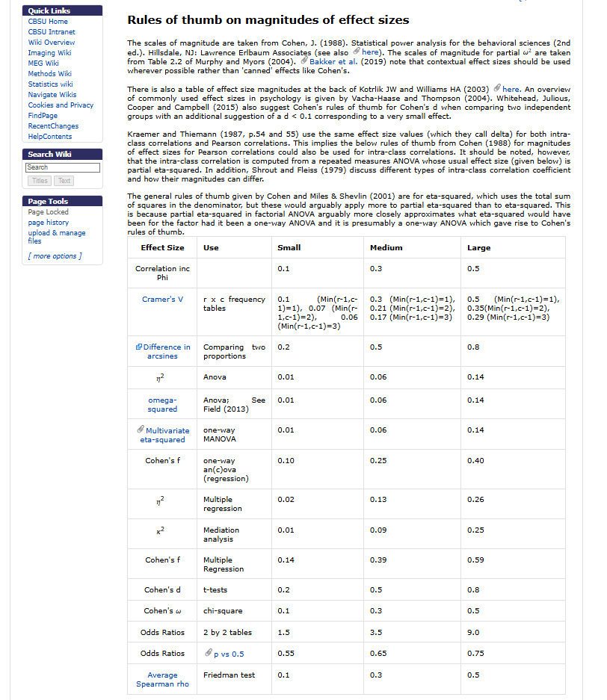Open the Cramer's V link

click(x=162, y=300)
